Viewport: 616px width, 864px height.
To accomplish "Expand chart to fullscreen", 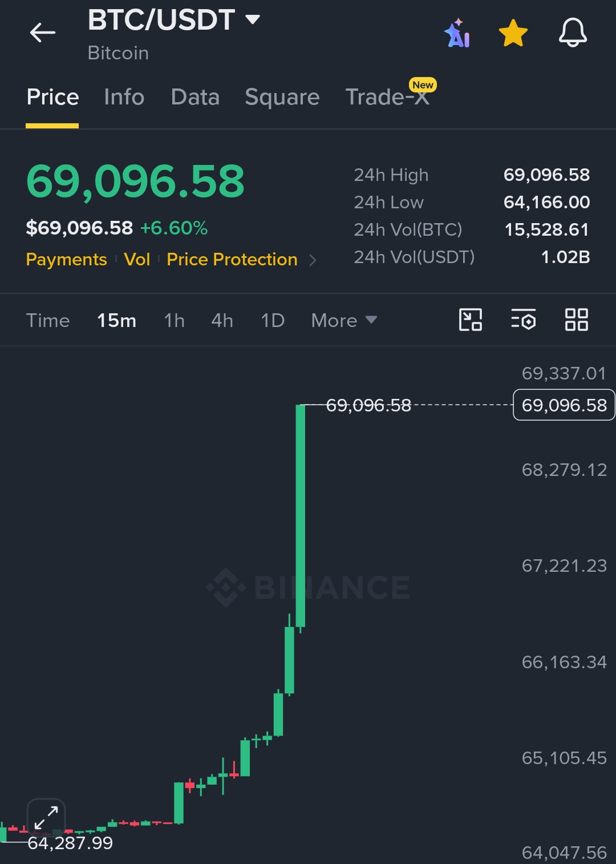I will point(46,818).
